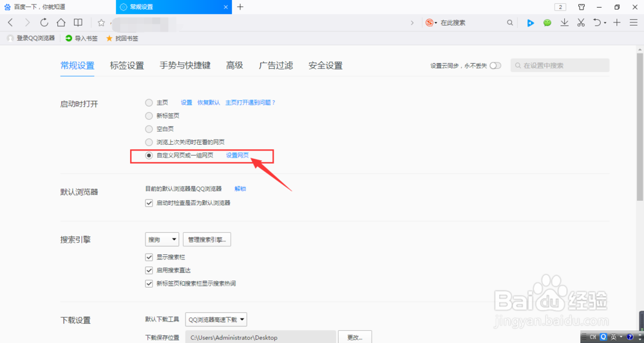
Task: Click the 设置网页 link
Action: pos(238,156)
